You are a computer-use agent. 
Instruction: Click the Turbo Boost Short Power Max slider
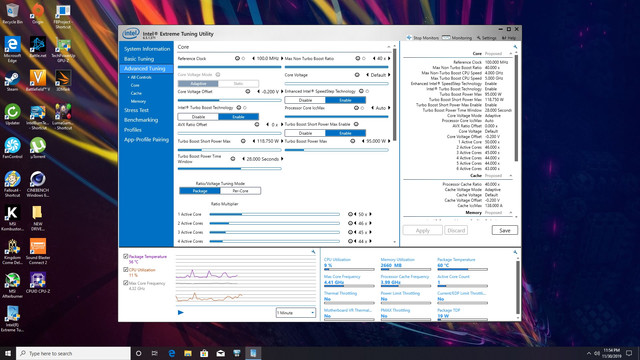point(229,150)
